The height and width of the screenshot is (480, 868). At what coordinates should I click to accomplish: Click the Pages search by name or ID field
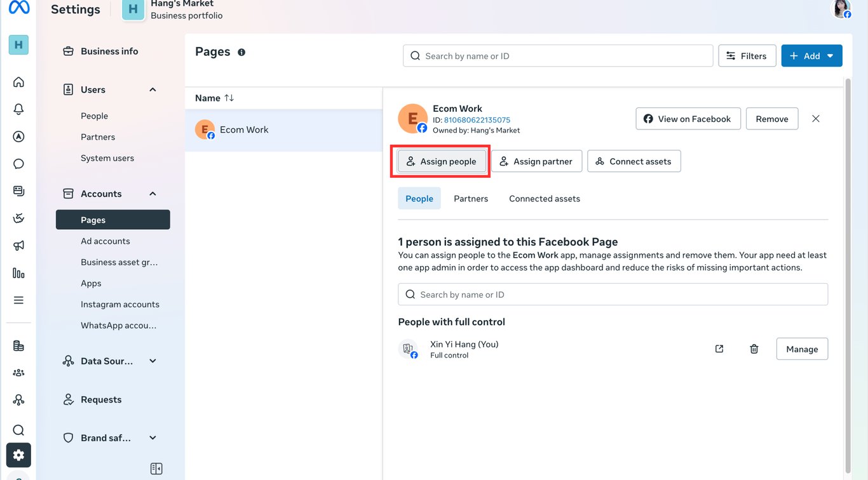[x=558, y=56]
